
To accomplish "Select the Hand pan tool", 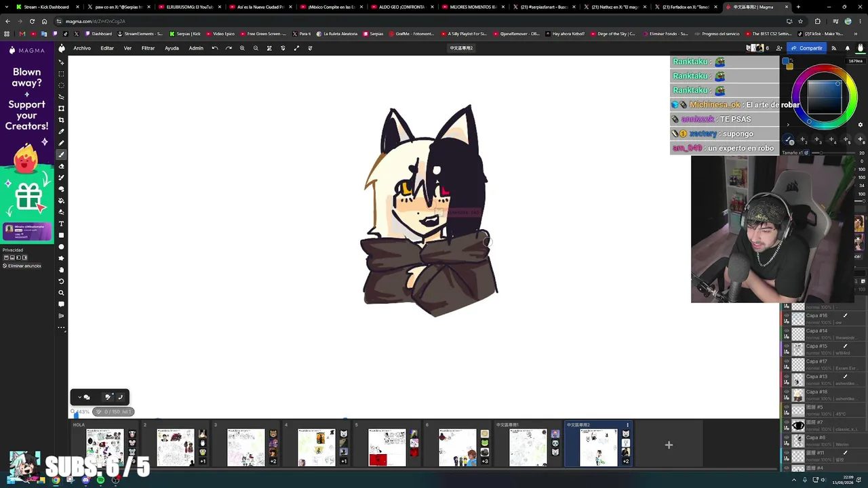I will (x=61, y=270).
